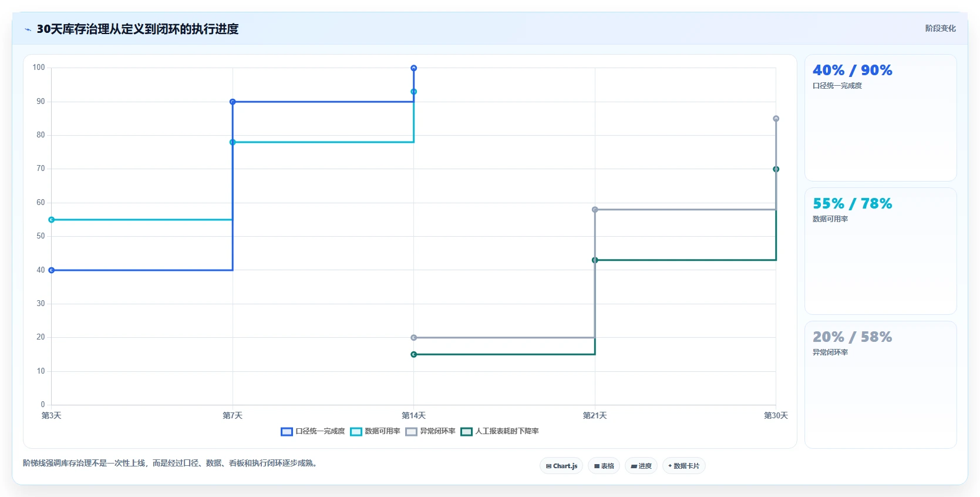This screenshot has height=497, width=980.
Task: Click the 第21天 axis label
Action: pyautogui.click(x=595, y=415)
